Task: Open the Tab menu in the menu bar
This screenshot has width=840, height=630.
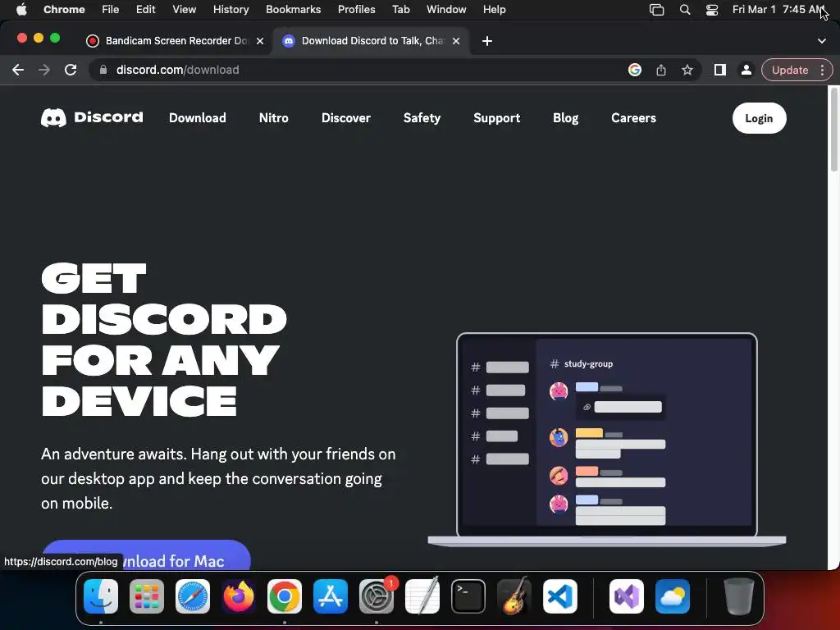Action: tap(400, 10)
